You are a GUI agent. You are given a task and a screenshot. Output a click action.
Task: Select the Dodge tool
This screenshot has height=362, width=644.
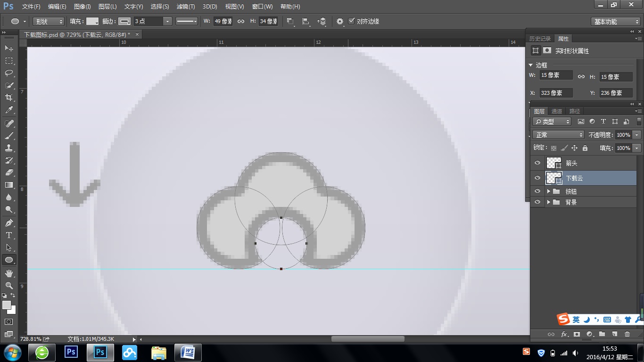pyautogui.click(x=9, y=209)
